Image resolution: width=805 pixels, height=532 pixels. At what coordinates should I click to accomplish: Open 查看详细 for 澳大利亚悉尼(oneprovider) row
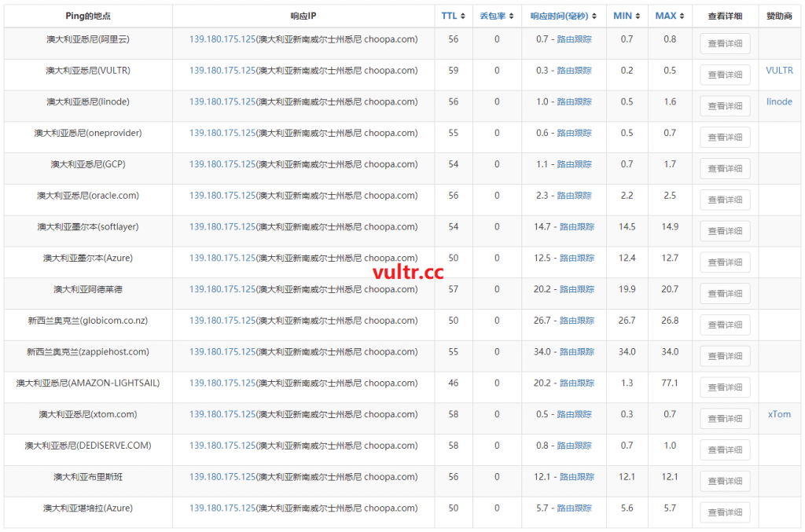(725, 138)
